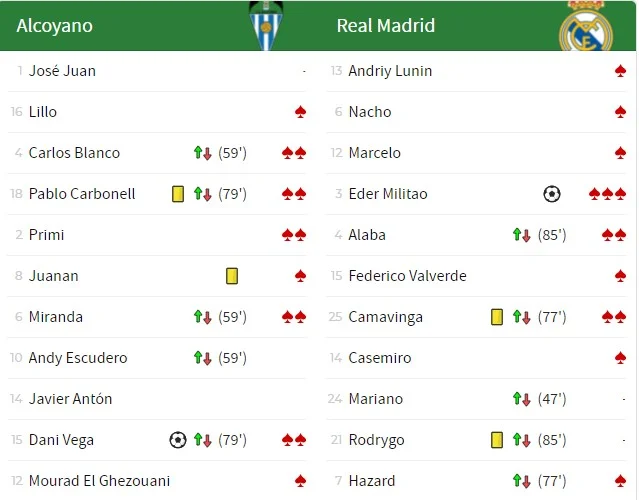Click Juanan's yellow card icon
Image resolution: width=639 pixels, height=500 pixels.
pyautogui.click(x=232, y=276)
